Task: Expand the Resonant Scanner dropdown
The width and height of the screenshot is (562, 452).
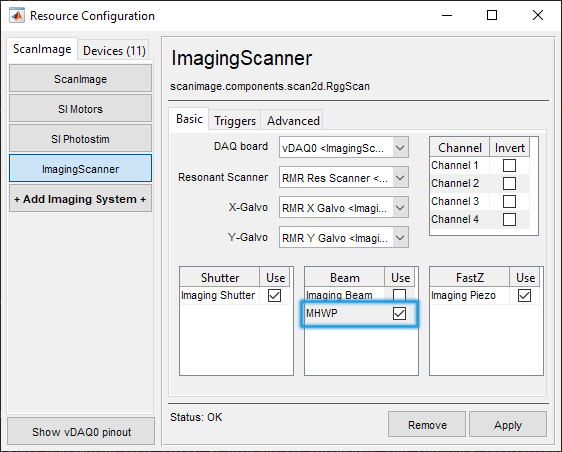Action: [344, 177]
